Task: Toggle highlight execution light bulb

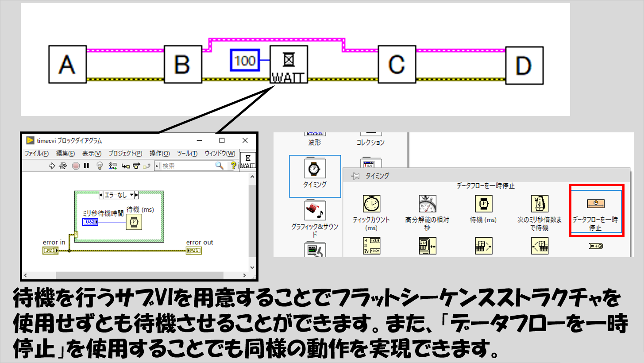Action: point(100,166)
